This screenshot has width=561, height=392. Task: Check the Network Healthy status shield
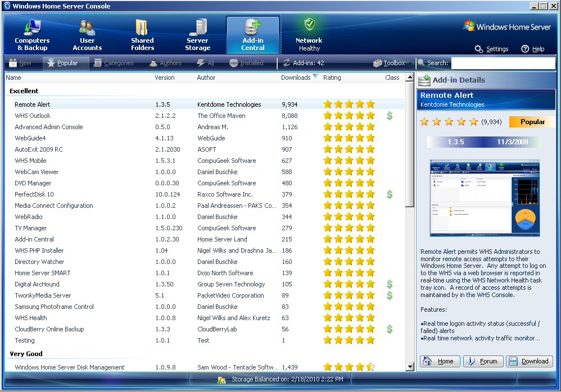coord(310,25)
